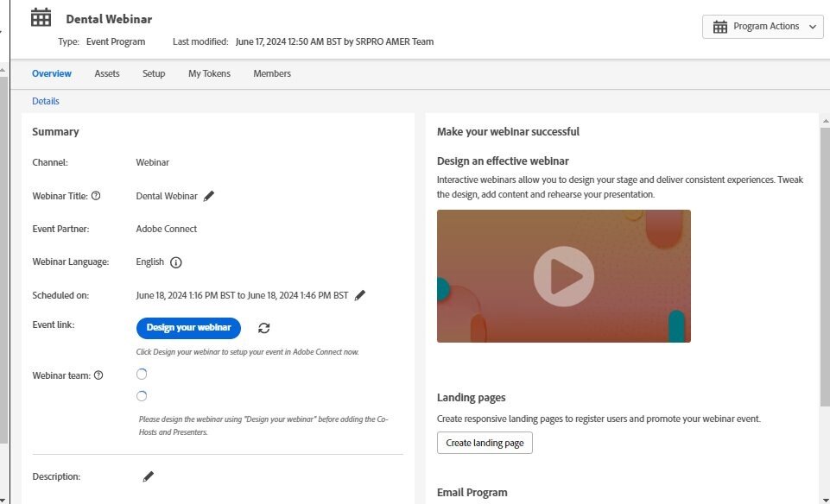This screenshot has width=830, height=504.
Task: Click the 'Adobe Connect' Event Partner value
Action: (x=166, y=229)
